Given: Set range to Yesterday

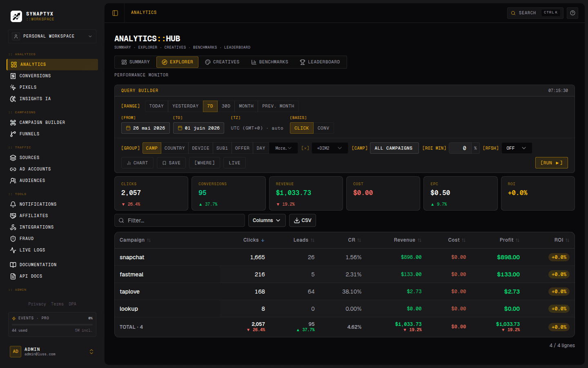Looking at the screenshot, I should tap(185, 106).
